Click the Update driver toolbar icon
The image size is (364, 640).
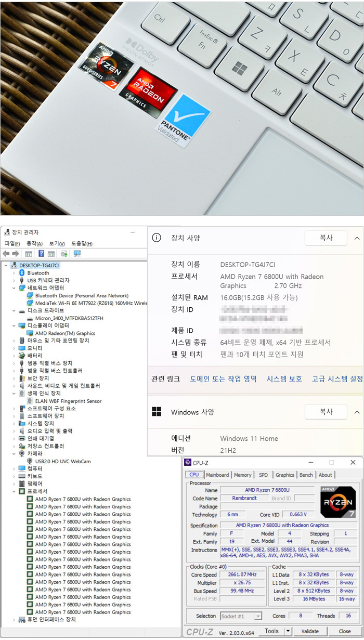coord(64,254)
